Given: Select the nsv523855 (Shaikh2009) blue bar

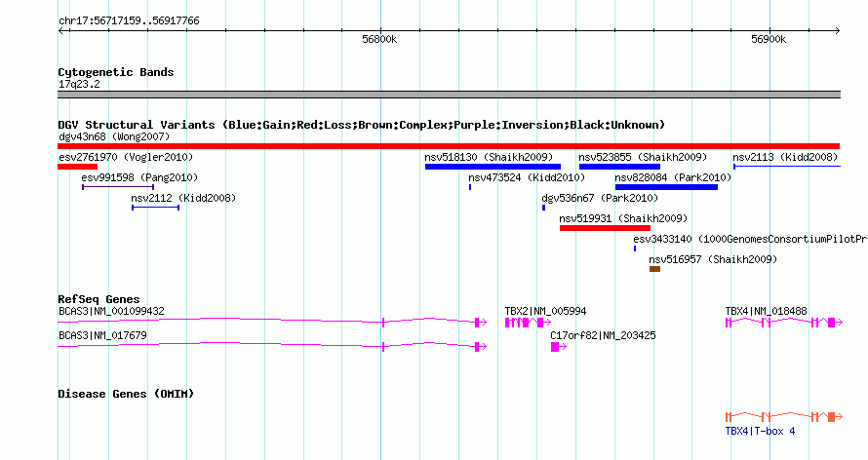Looking at the screenshot, I should click(619, 167).
